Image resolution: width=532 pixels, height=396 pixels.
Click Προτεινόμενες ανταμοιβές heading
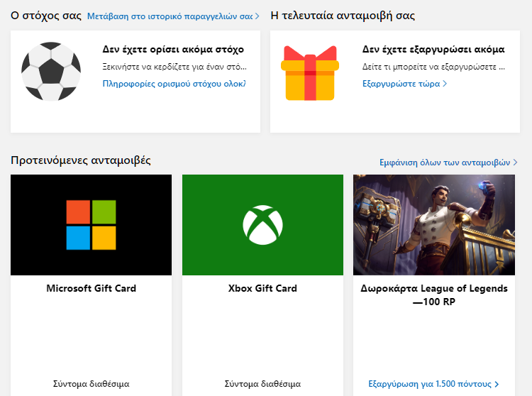pyautogui.click(x=81, y=160)
